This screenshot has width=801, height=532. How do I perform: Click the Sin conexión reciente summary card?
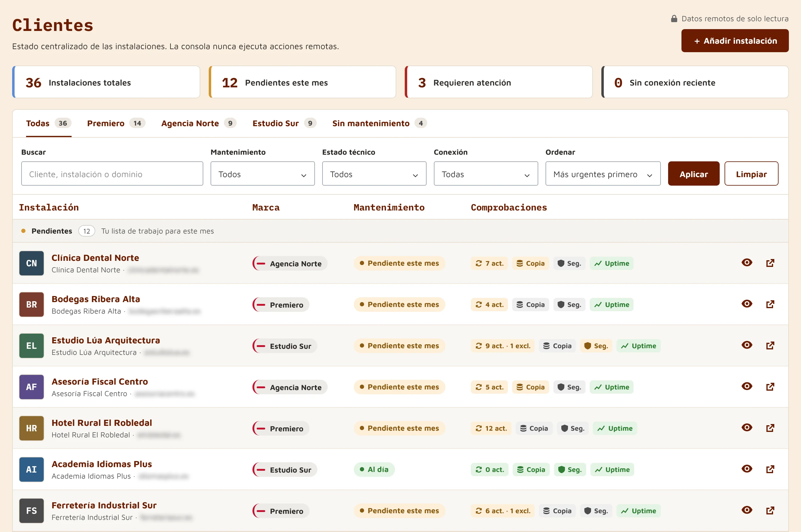click(x=695, y=82)
